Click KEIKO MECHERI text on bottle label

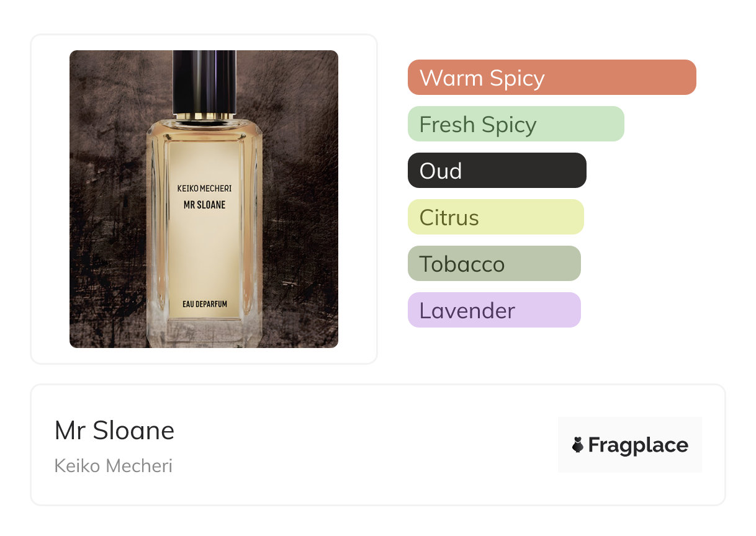[204, 189]
